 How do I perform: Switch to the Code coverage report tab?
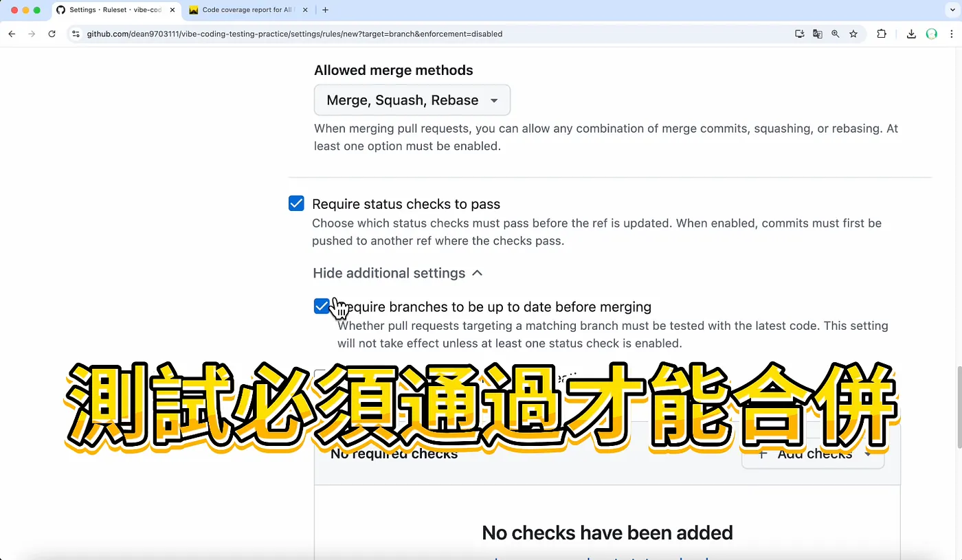click(249, 10)
